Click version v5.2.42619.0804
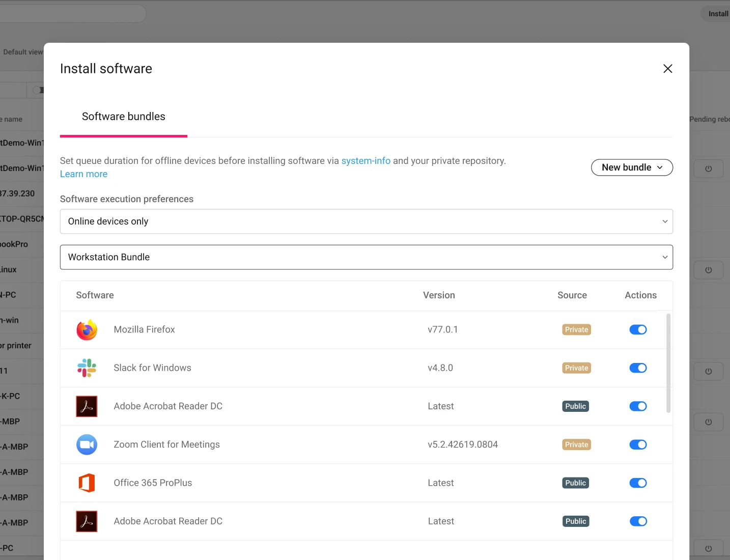The image size is (730, 560). [x=463, y=444]
